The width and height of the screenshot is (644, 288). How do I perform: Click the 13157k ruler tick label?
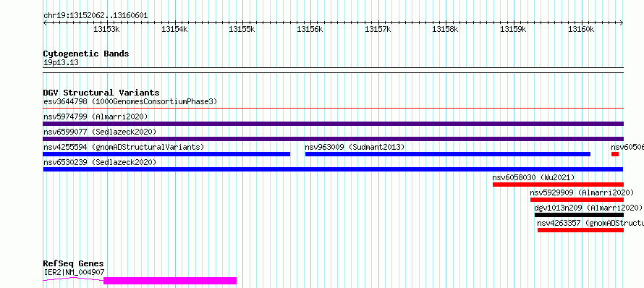tap(378, 29)
